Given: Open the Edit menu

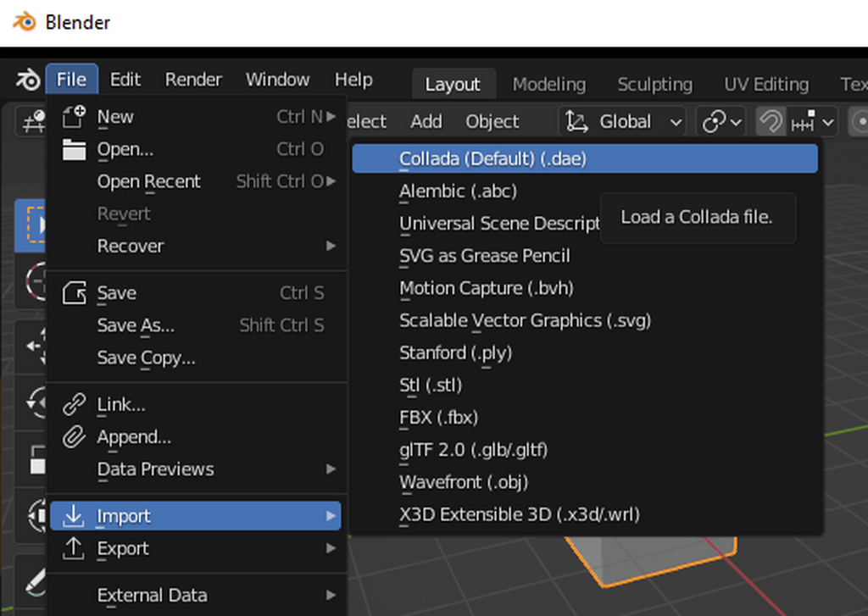Looking at the screenshot, I should click(x=125, y=80).
